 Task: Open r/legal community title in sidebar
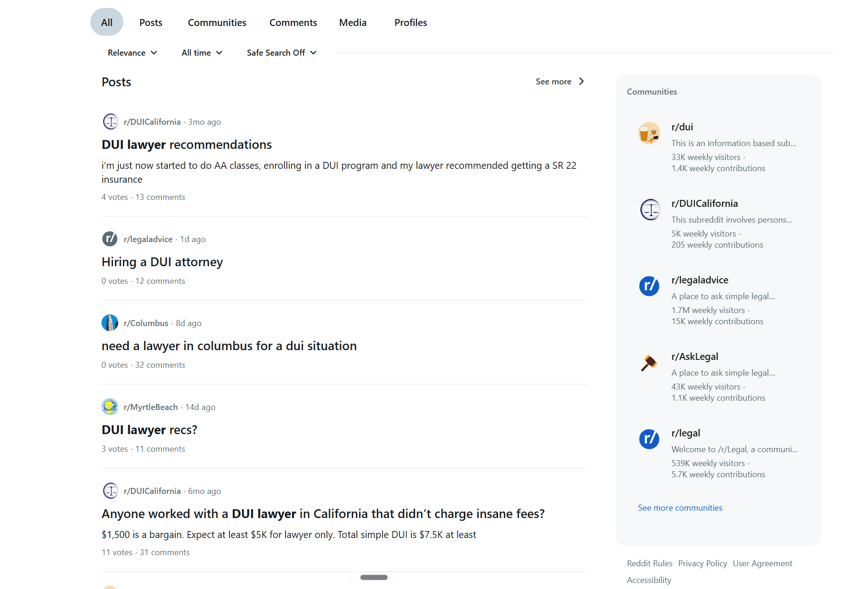[686, 433]
